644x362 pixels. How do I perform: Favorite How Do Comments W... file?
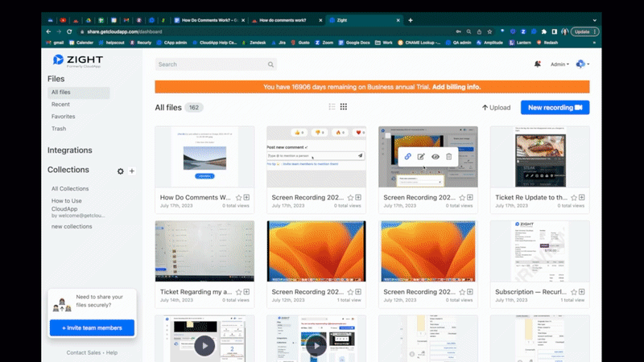(x=238, y=197)
